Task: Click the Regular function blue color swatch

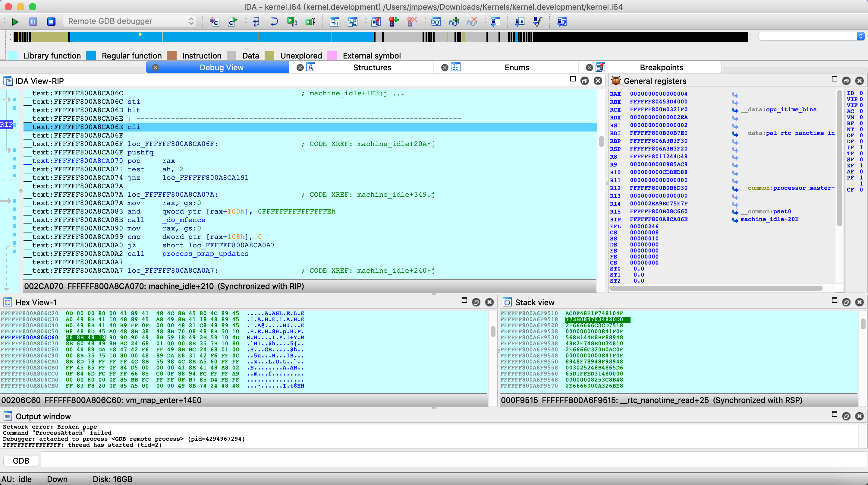Action: pos(91,56)
